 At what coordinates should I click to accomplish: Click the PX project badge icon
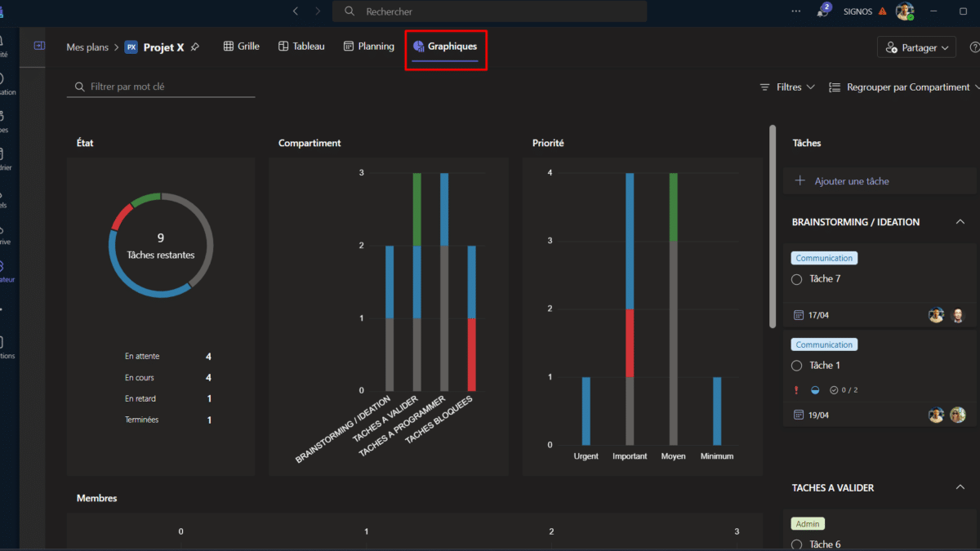pyautogui.click(x=131, y=47)
